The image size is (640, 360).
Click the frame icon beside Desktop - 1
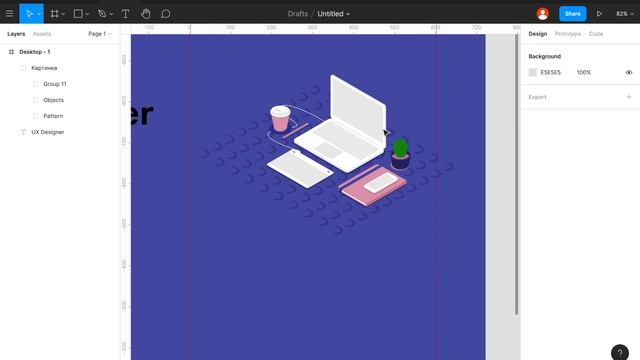coord(11,52)
